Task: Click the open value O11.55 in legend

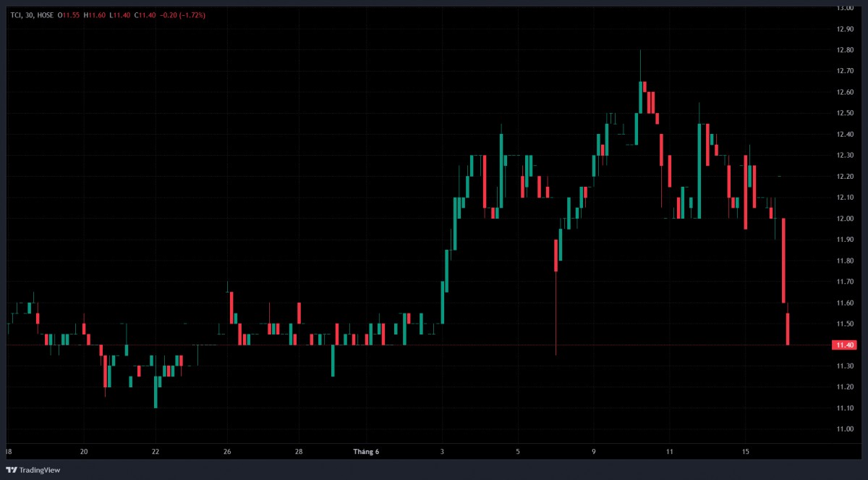Action: (70, 14)
